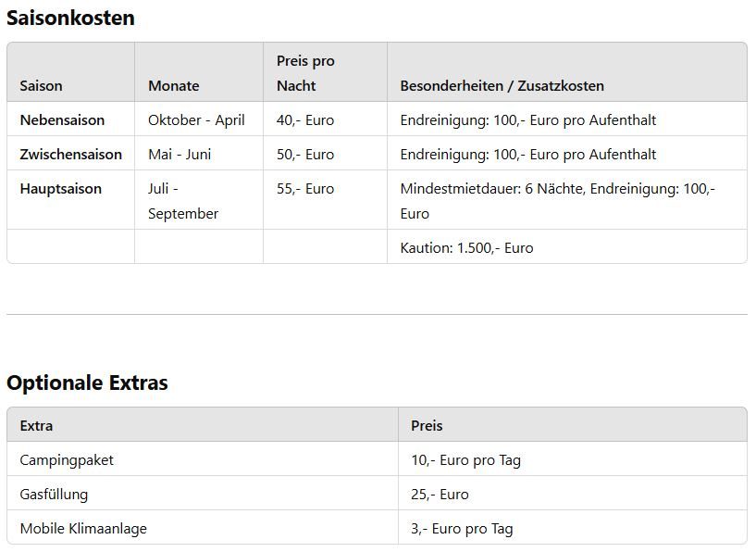Select the Hauptsaison row label
Screen dimensions: 756x552
click(x=61, y=189)
